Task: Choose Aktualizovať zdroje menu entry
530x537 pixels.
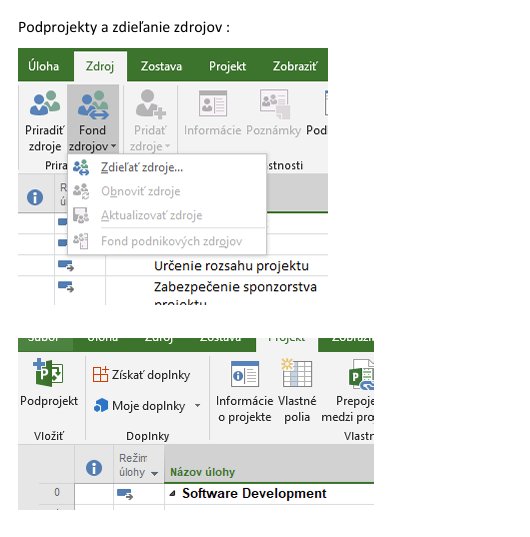Action: coord(167,215)
